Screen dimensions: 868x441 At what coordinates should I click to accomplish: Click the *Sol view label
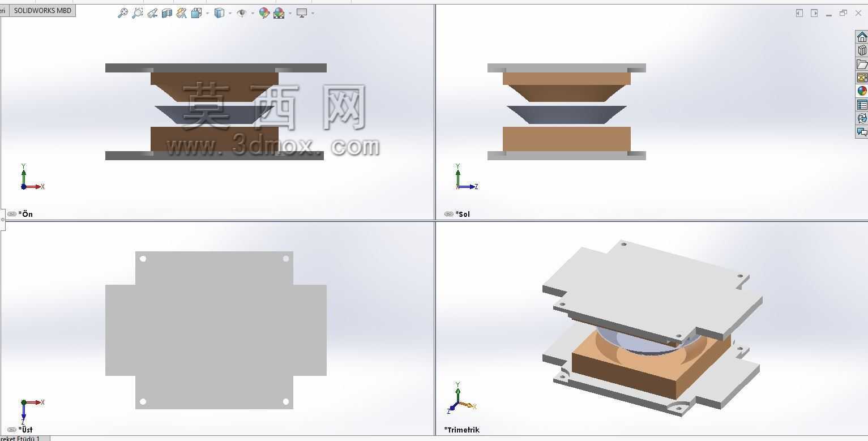463,214
